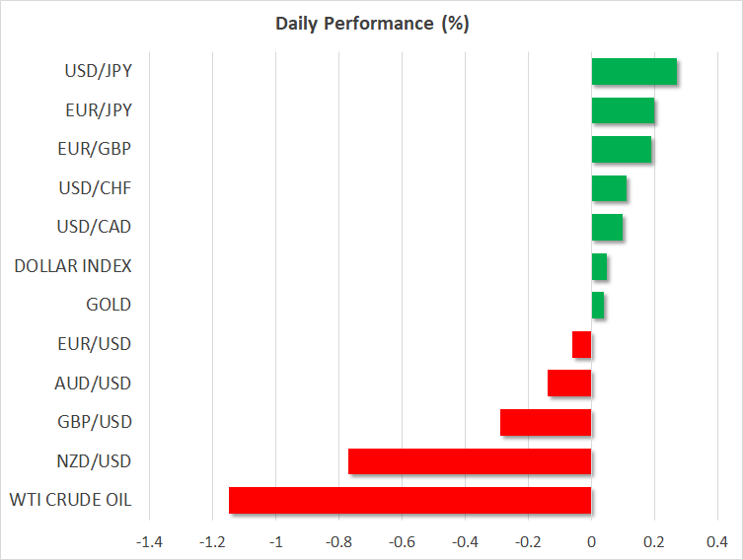The height and width of the screenshot is (560, 743).
Task: Select the DOLLAR INDEX bar
Action: pyautogui.click(x=599, y=266)
